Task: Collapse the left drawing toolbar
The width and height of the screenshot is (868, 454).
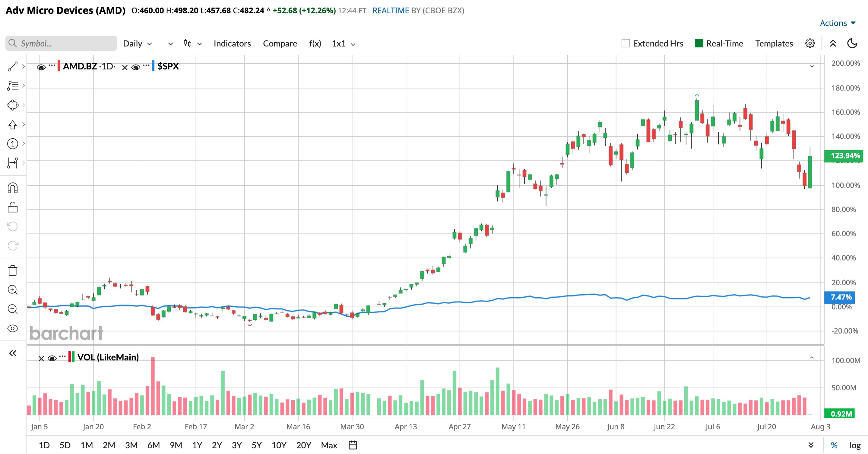Action: pyautogui.click(x=12, y=353)
